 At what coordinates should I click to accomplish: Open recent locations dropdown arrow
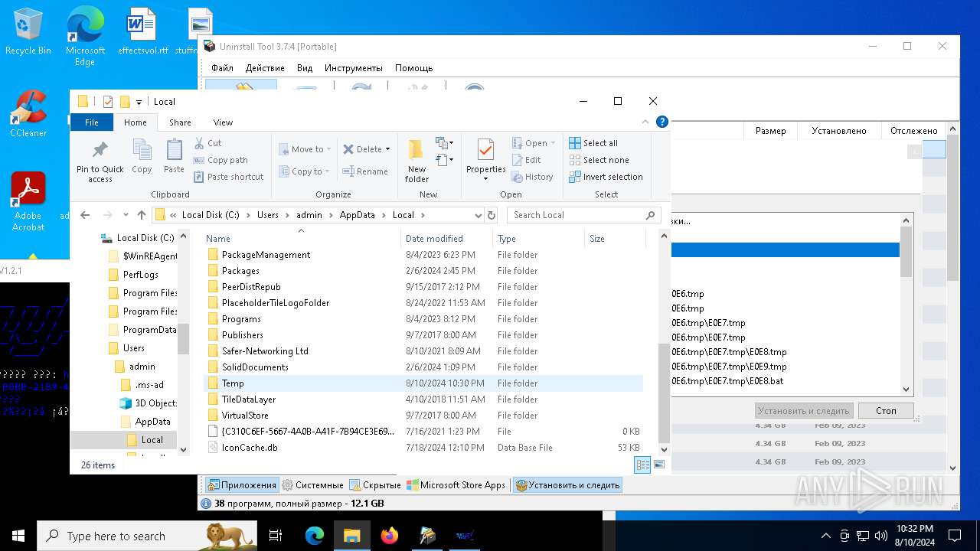[x=126, y=215]
